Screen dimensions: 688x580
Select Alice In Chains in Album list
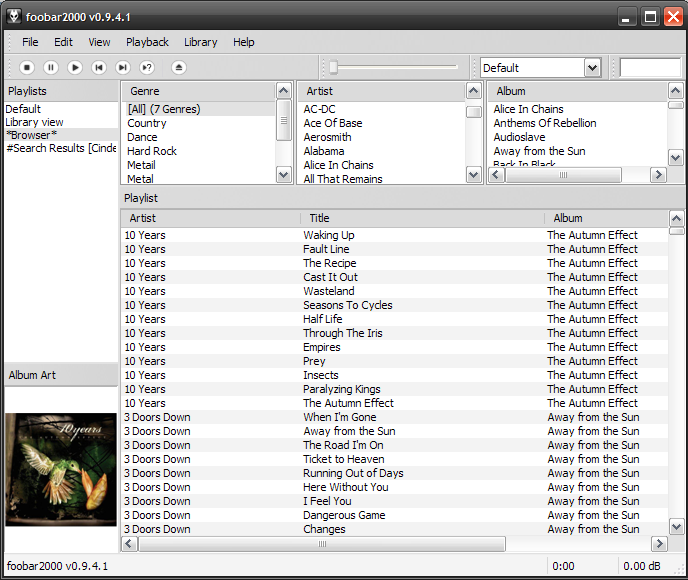(578, 109)
